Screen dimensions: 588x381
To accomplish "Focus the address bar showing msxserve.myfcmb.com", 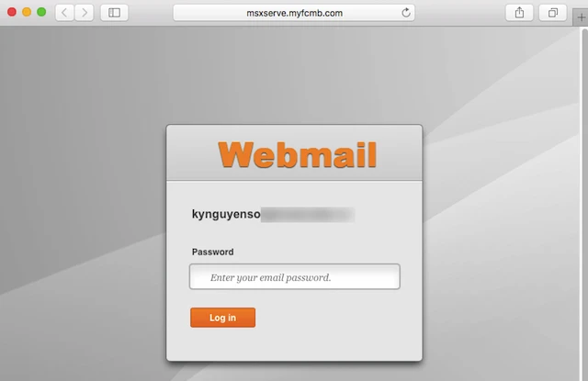I will [294, 13].
